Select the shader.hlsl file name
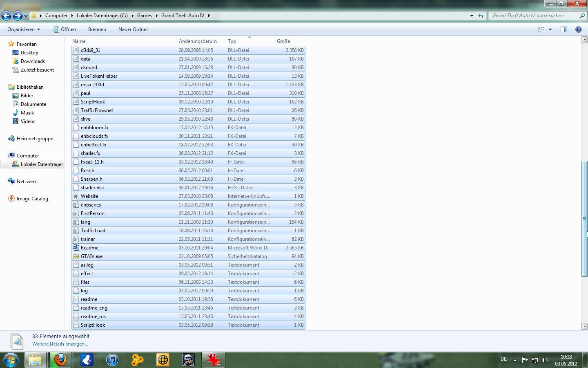This screenshot has width=588, height=368. tap(92, 188)
